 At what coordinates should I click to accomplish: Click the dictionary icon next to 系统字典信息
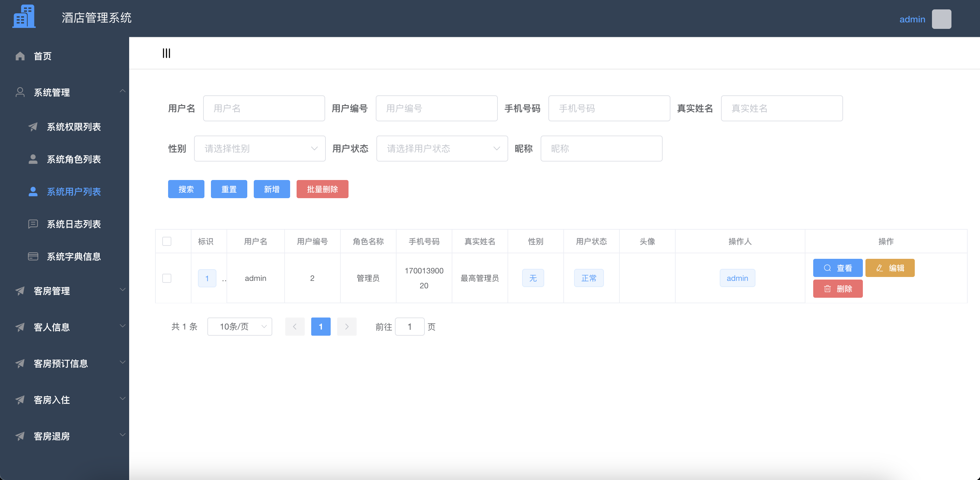coord(33,256)
